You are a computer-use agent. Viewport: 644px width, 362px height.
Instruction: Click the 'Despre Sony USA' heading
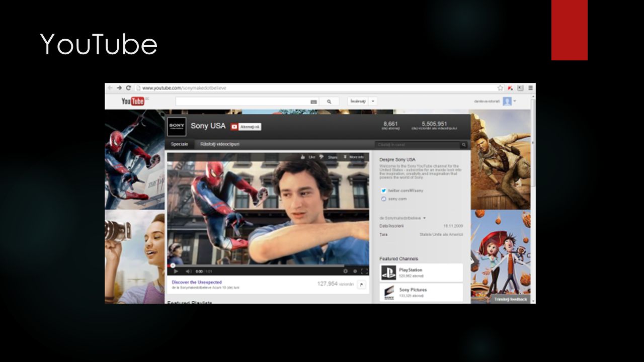coord(397,159)
